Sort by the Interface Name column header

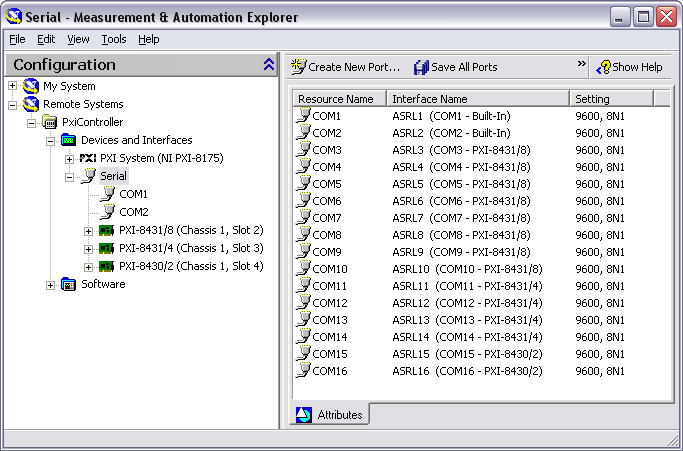point(478,99)
